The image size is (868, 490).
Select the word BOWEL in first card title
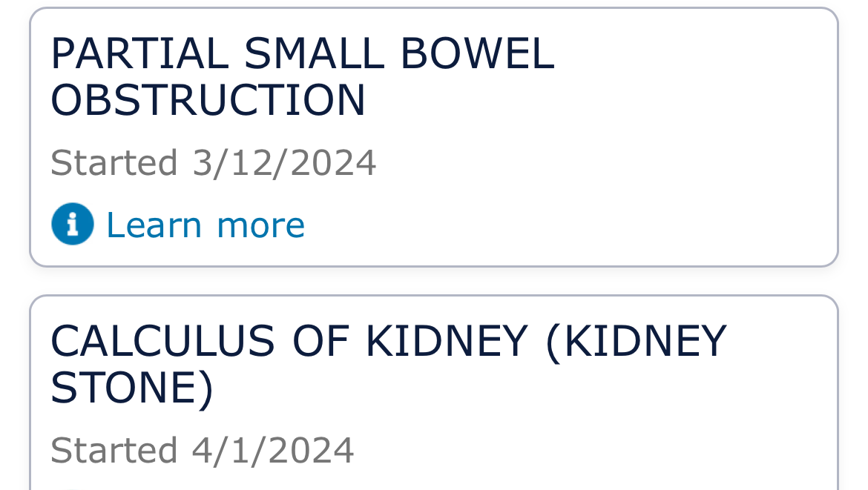click(477, 53)
